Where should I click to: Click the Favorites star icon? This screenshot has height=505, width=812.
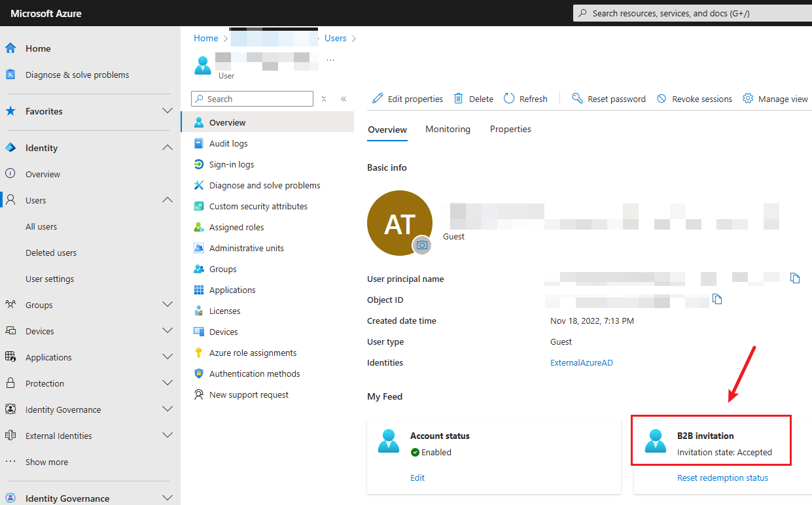pyautogui.click(x=10, y=111)
